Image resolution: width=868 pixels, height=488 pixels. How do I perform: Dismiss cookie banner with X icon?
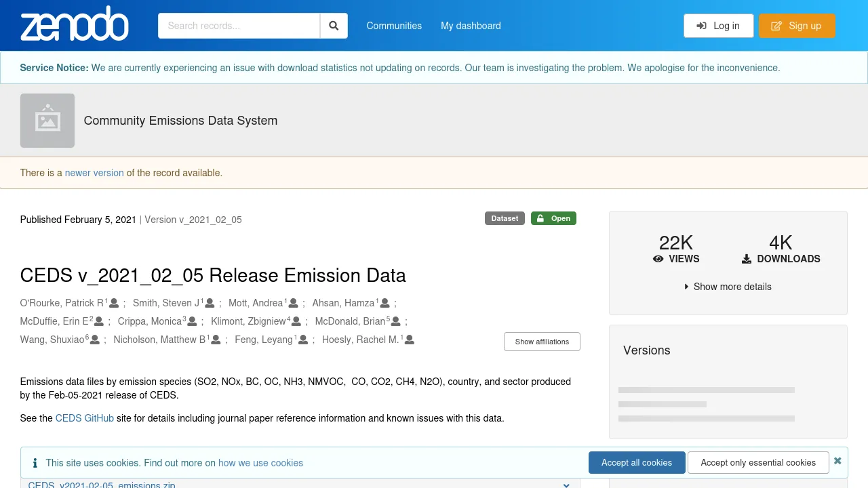tap(837, 461)
